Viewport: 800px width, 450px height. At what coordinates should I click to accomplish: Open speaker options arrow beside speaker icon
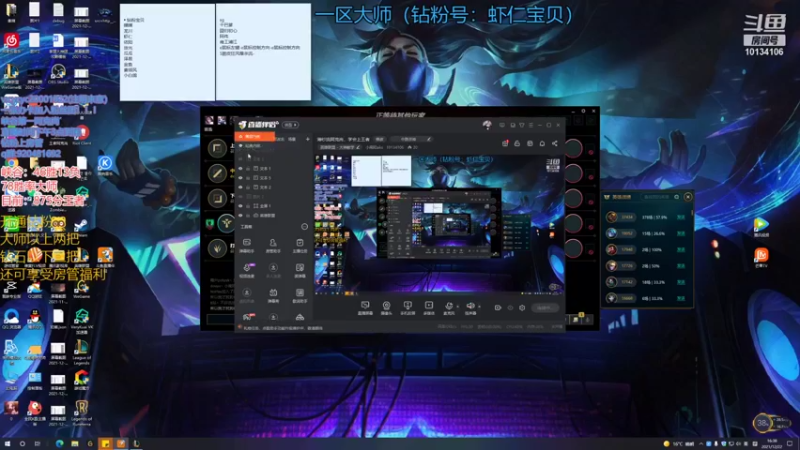pyautogui.click(x=479, y=307)
